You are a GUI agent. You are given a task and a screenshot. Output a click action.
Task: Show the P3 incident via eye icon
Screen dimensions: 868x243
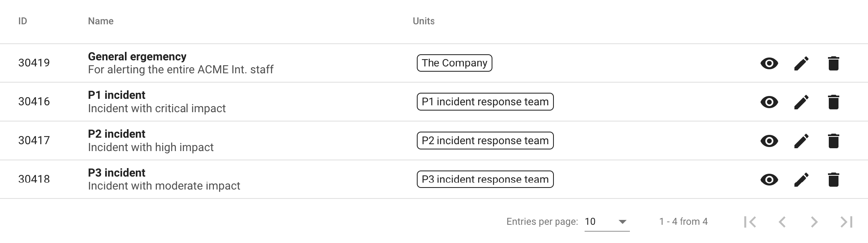pyautogui.click(x=769, y=179)
